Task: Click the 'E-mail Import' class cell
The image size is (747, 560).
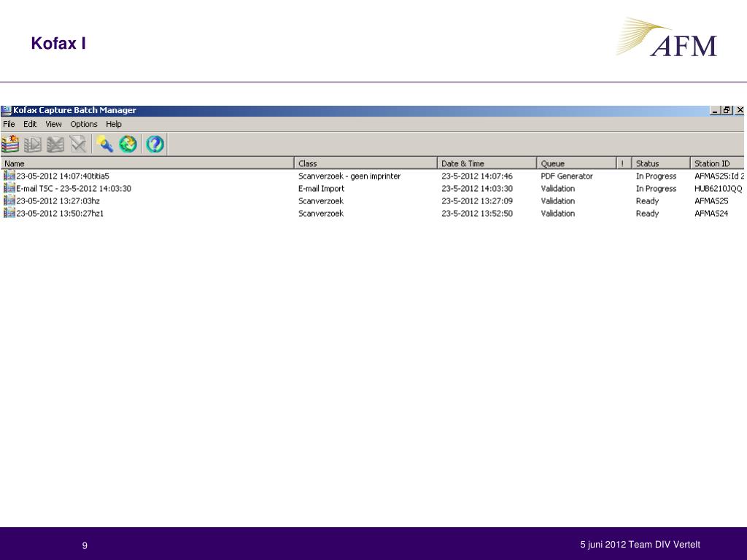Action: 321,189
